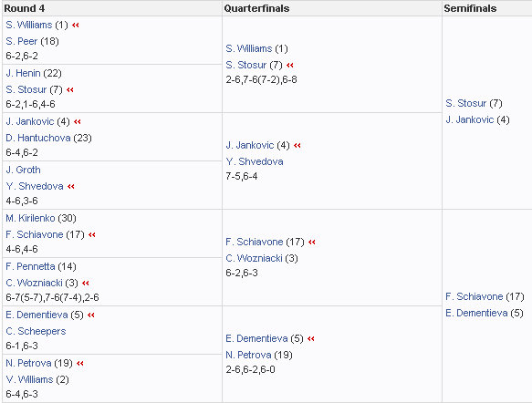Select the M. Kirilenko link
The image size is (532, 403).
point(30,218)
